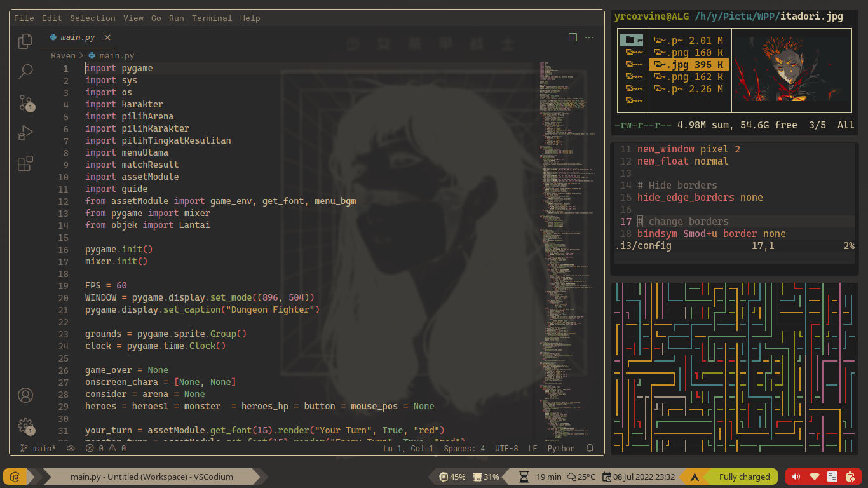Click the memory usage 31% indicator
Viewport: 868px width, 488px height.
coord(485,477)
